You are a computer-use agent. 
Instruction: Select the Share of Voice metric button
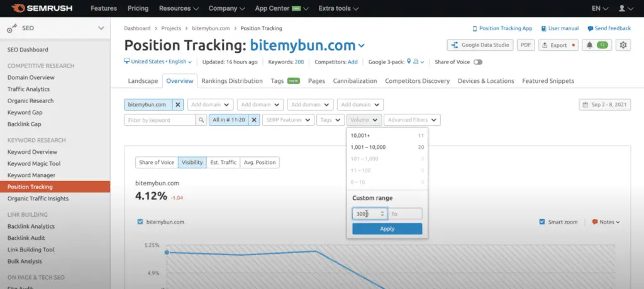tap(157, 162)
